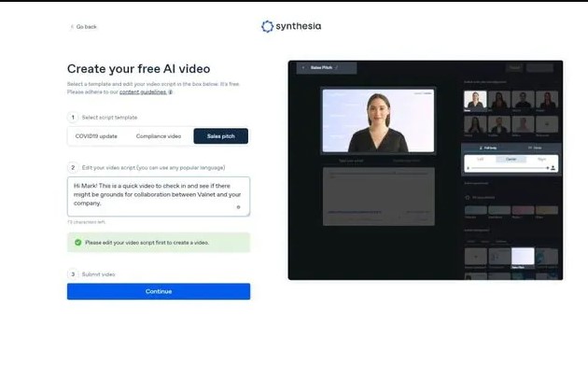The width and height of the screenshot is (588, 365).
Task: Select the COVID19 update template
Action: click(x=96, y=136)
